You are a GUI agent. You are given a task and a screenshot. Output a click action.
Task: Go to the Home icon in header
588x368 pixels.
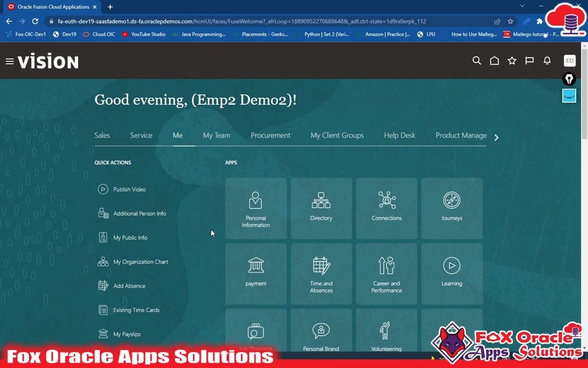[x=494, y=60]
